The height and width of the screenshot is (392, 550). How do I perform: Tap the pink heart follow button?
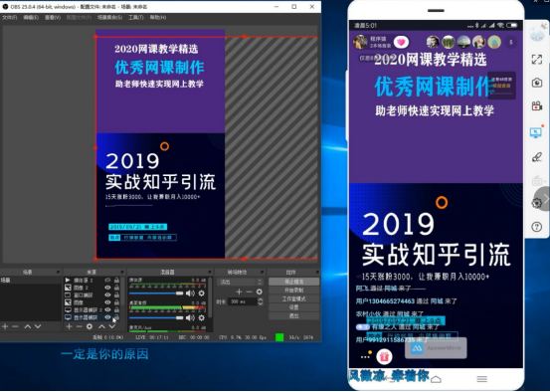click(401, 43)
